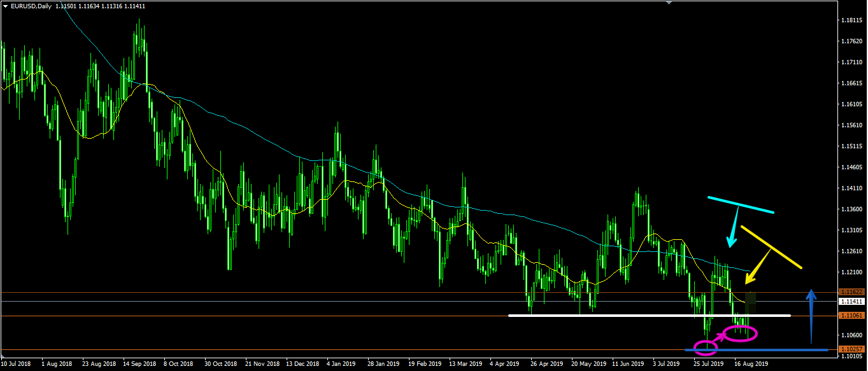868x371 pixels.
Task: Click price scale label 1.16105
Action: coord(851,104)
